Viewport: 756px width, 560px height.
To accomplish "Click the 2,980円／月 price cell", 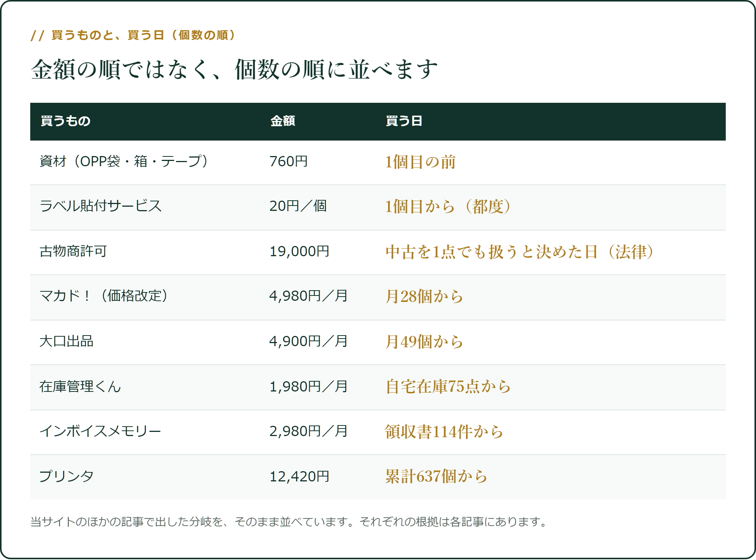I will click(x=308, y=432).
